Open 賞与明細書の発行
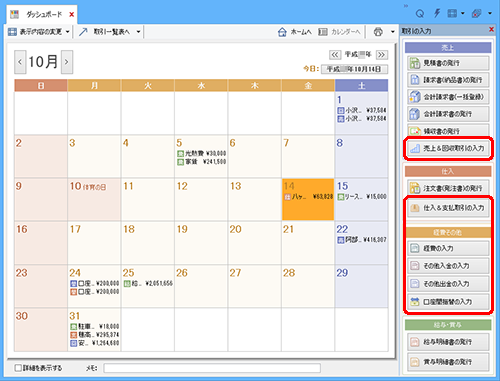 (448, 361)
